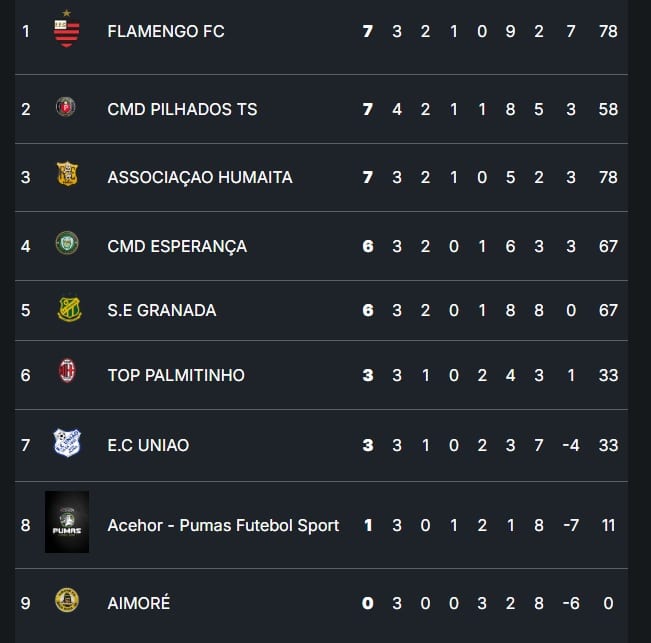Click the S.E Granada team crest
The width and height of the screenshot is (651, 643).
[x=69, y=309]
